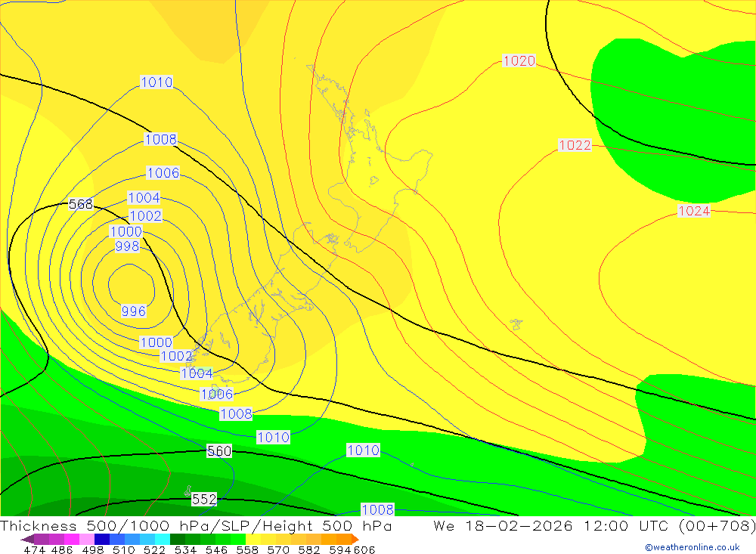The width and height of the screenshot is (756, 554).
Task: Click the legend value 546
Action: coord(216,549)
